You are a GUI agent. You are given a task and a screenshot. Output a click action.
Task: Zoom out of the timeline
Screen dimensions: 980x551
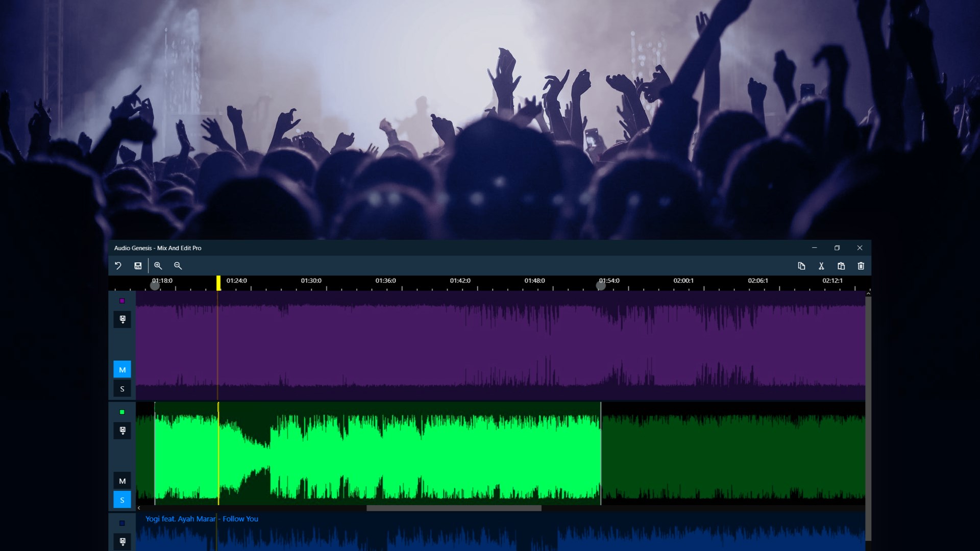[178, 266]
